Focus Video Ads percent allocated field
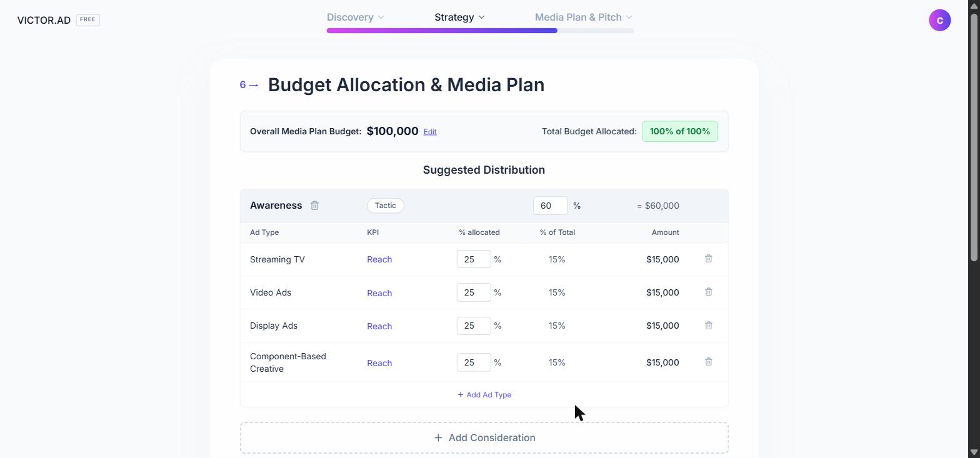The height and width of the screenshot is (458, 980). click(x=474, y=292)
